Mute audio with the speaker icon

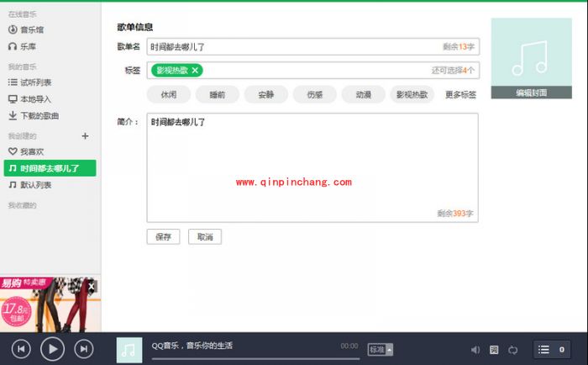click(475, 350)
